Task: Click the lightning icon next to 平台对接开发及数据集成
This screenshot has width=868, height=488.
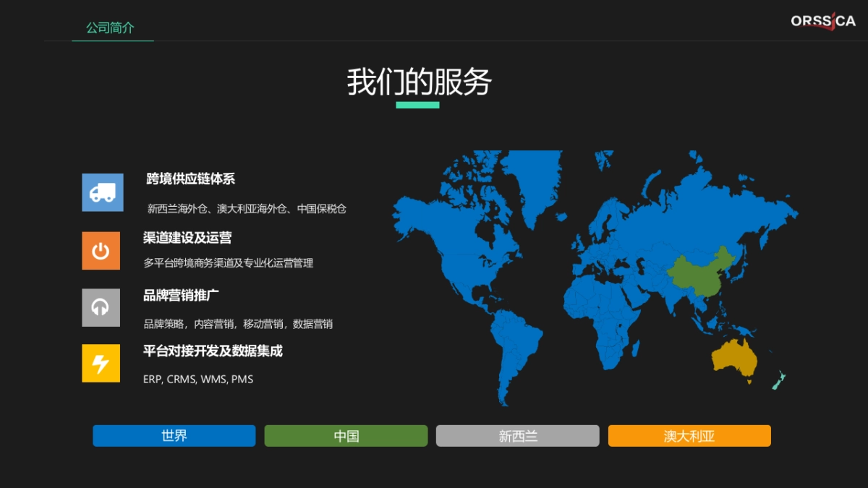Action: point(101,363)
